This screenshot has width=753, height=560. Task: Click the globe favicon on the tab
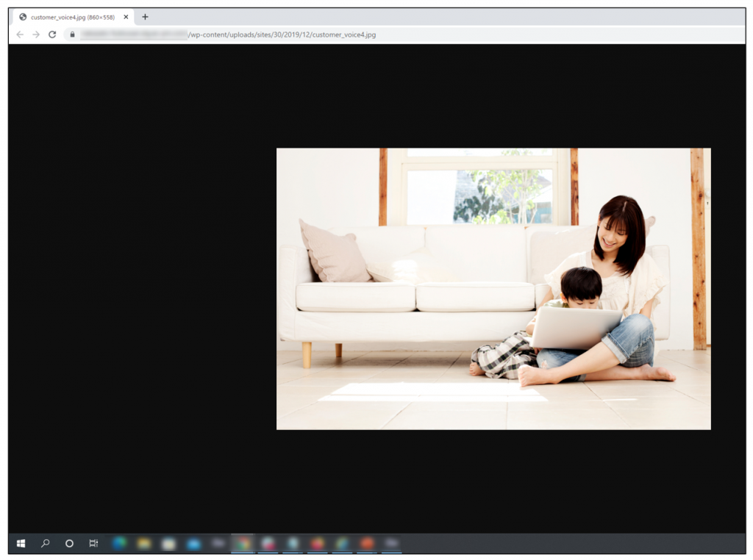click(23, 17)
